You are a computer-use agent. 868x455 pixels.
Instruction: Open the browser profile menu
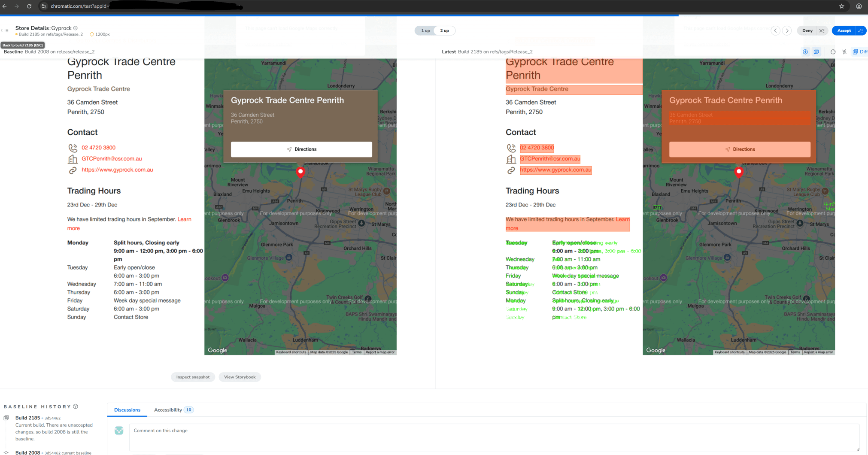(858, 6)
